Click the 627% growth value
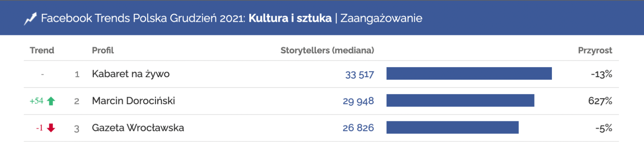The image size is (644, 142). (x=600, y=101)
